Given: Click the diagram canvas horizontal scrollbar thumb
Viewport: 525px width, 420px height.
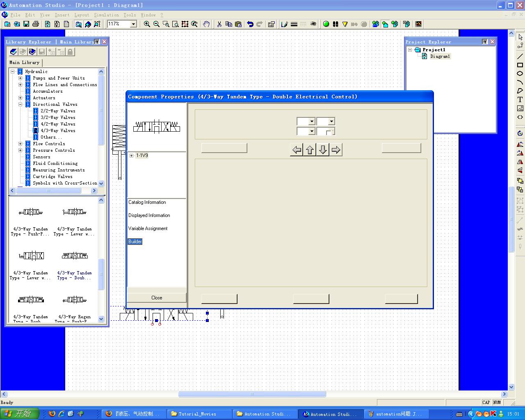Looking at the screenshot, I should pos(252,394).
